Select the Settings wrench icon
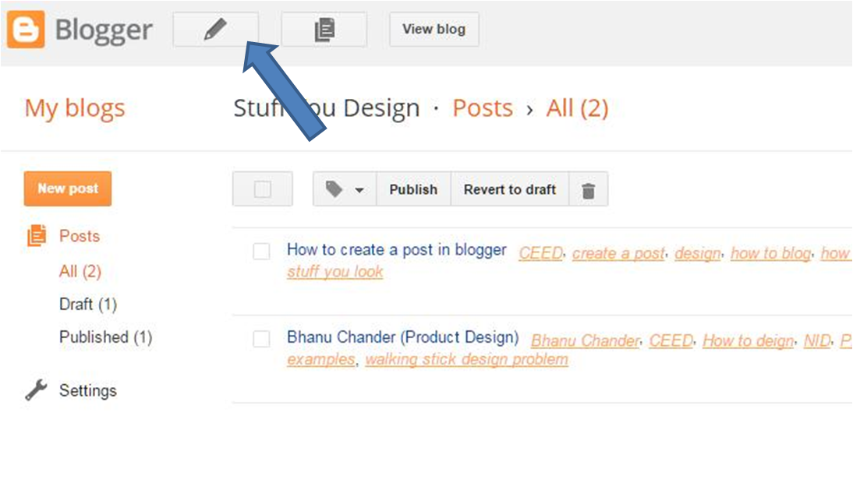This screenshot has height=504, width=853. pos(34,390)
